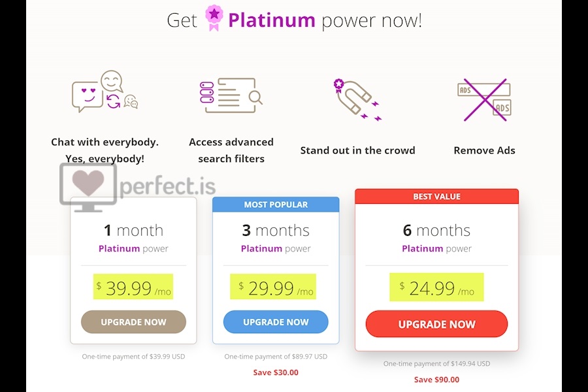Click the advanced search filters icon
The height and width of the screenshot is (392, 588).
tap(231, 95)
